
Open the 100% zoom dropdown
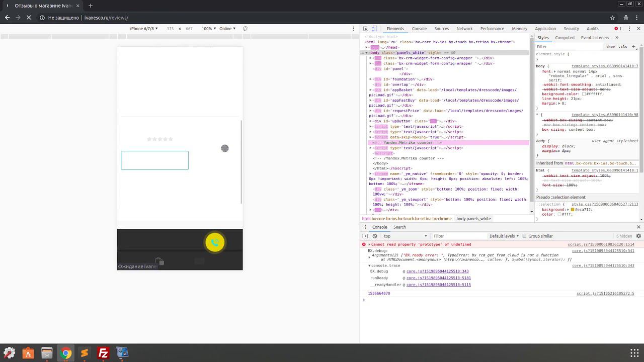pyautogui.click(x=208, y=29)
